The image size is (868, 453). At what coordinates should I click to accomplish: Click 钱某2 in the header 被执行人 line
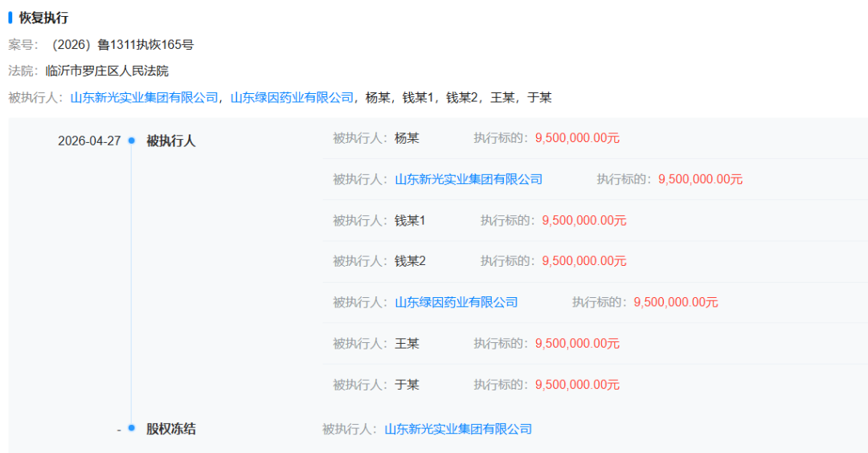point(461,98)
